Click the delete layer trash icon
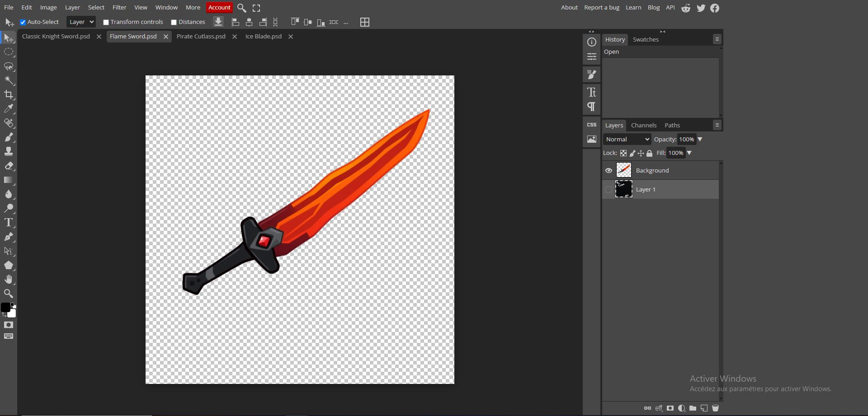This screenshot has width=868, height=416. point(715,408)
